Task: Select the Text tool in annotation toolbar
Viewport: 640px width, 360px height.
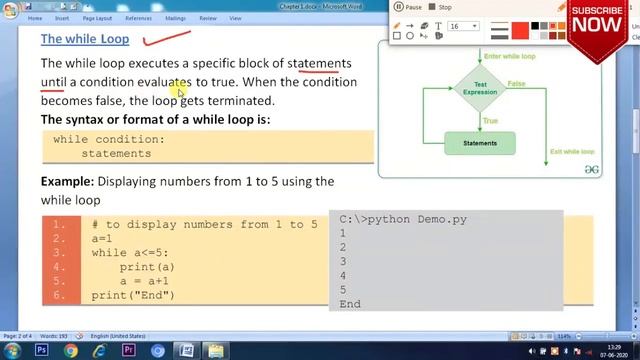Action: [438, 26]
